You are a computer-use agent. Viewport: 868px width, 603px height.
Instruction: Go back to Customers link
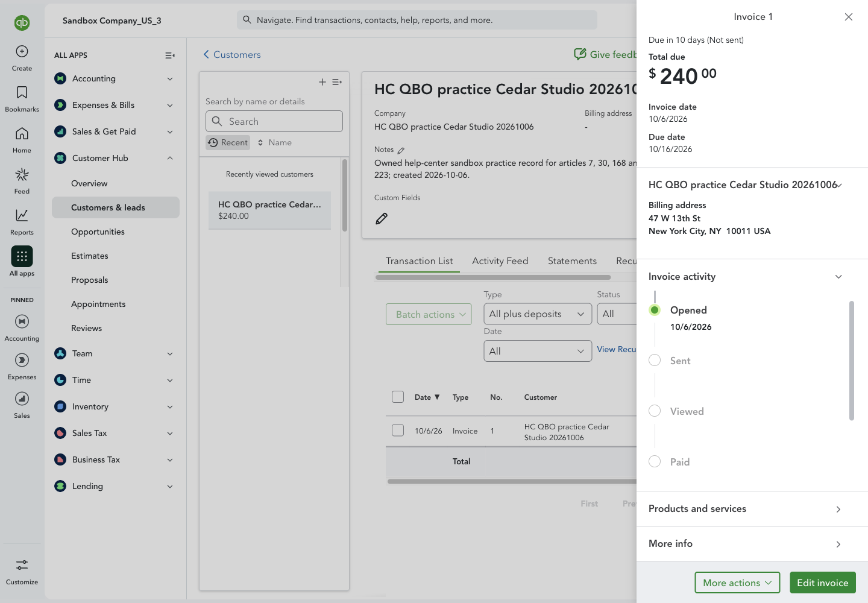point(232,55)
